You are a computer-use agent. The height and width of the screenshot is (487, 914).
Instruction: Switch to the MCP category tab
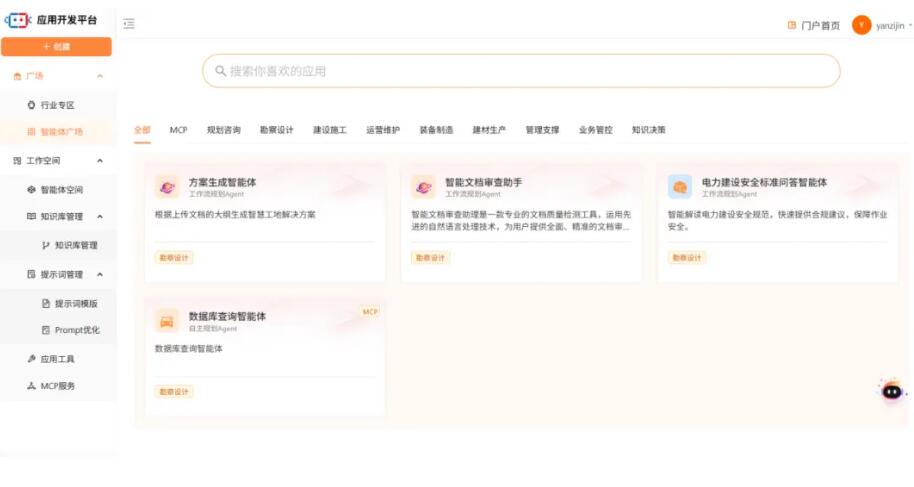pyautogui.click(x=178, y=130)
